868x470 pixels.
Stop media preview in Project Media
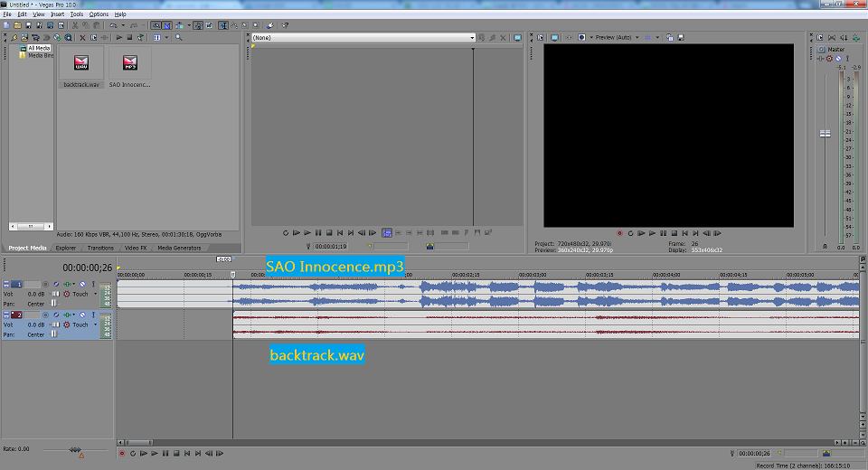[129, 38]
